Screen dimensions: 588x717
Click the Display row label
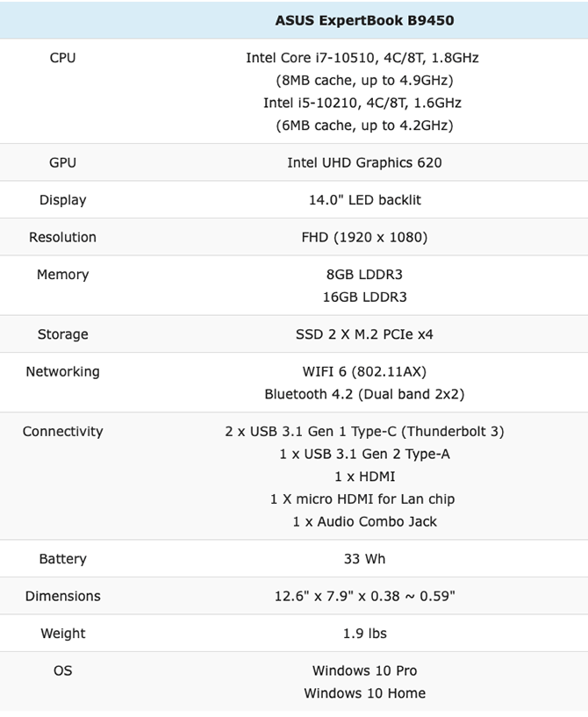[x=62, y=200]
